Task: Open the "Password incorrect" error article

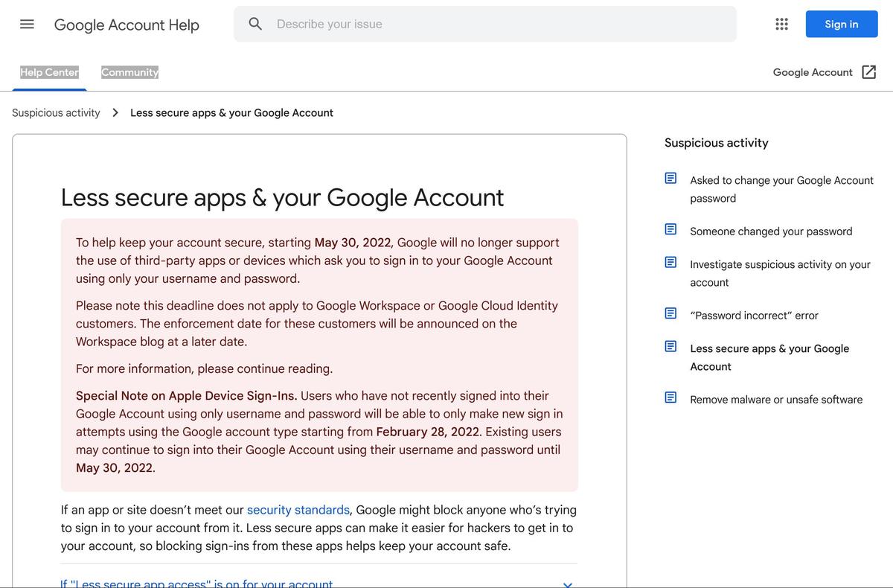Action: click(754, 316)
